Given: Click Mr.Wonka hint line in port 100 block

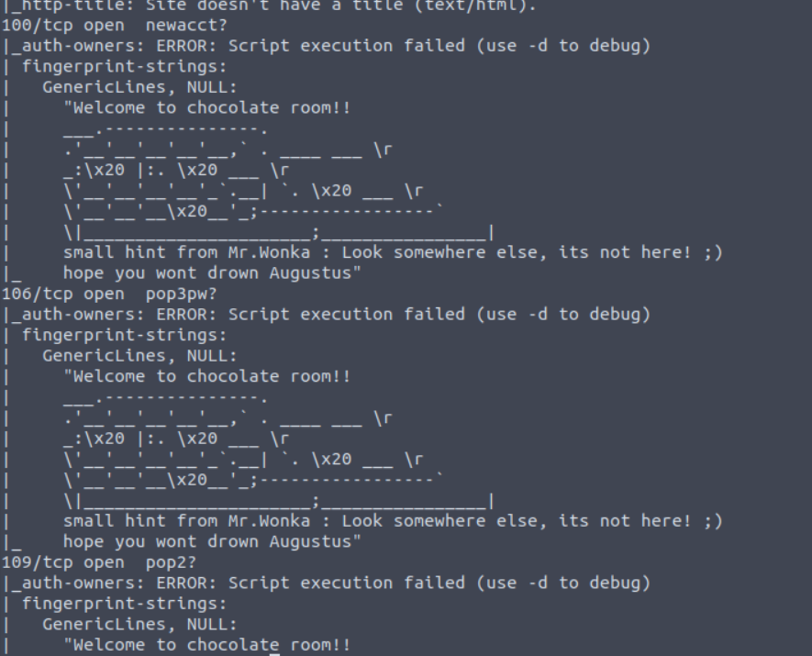Looking at the screenshot, I should tap(393, 252).
